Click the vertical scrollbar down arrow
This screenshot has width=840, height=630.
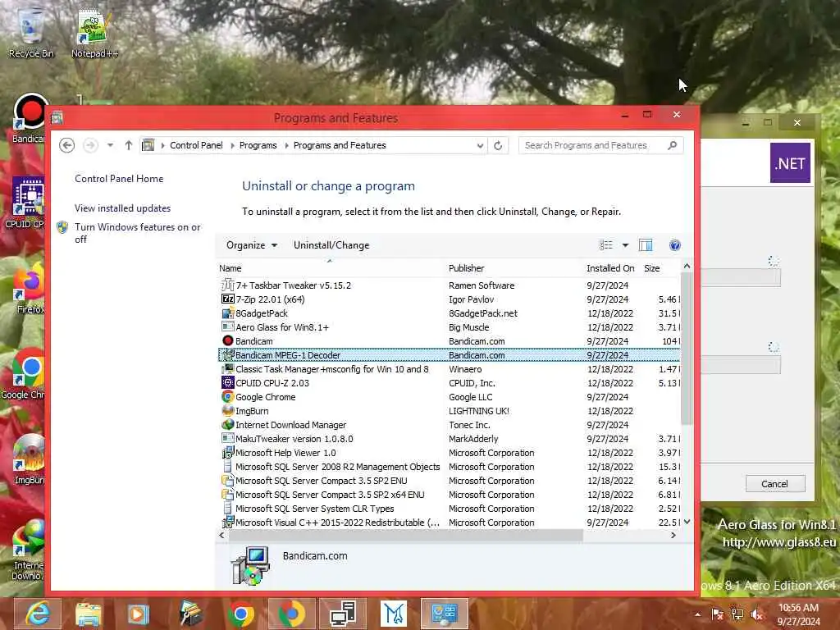(687, 521)
